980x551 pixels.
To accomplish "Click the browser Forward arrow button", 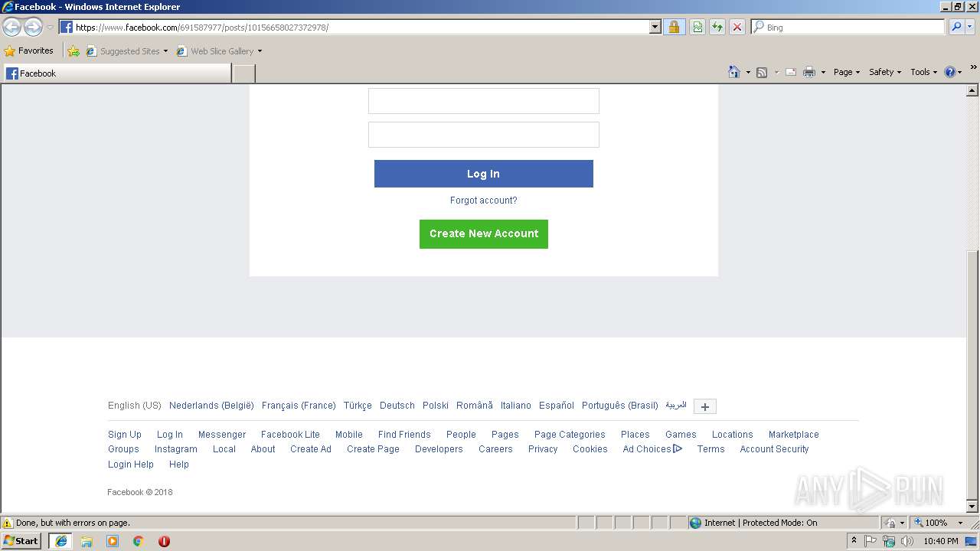I will pyautogui.click(x=33, y=27).
